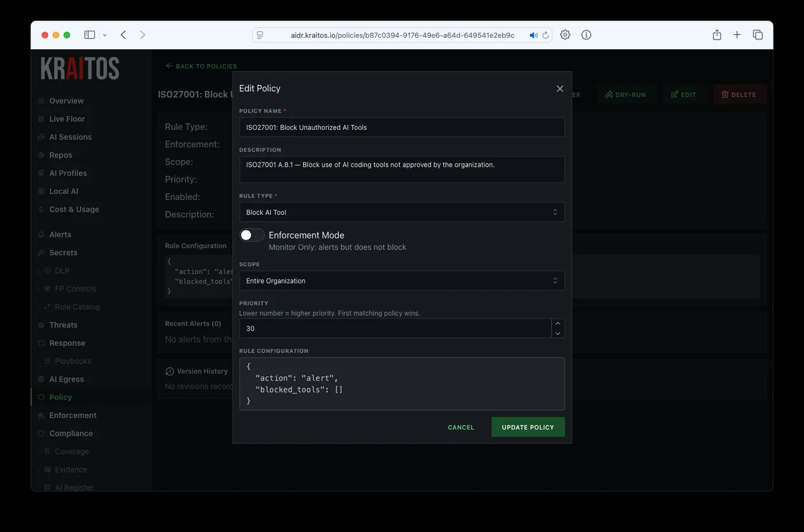Show Safari tab overview
Image resolution: width=804 pixels, height=532 pixels.
coord(757,35)
